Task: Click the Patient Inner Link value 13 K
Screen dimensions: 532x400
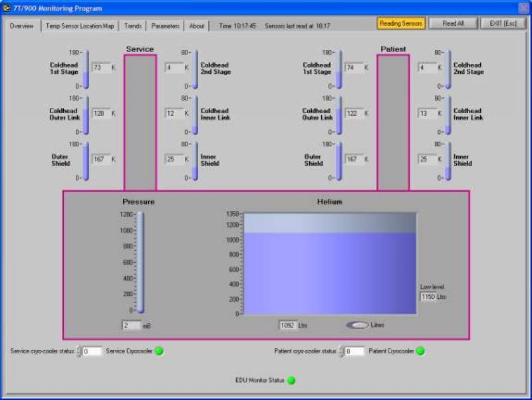Action: pos(428,113)
